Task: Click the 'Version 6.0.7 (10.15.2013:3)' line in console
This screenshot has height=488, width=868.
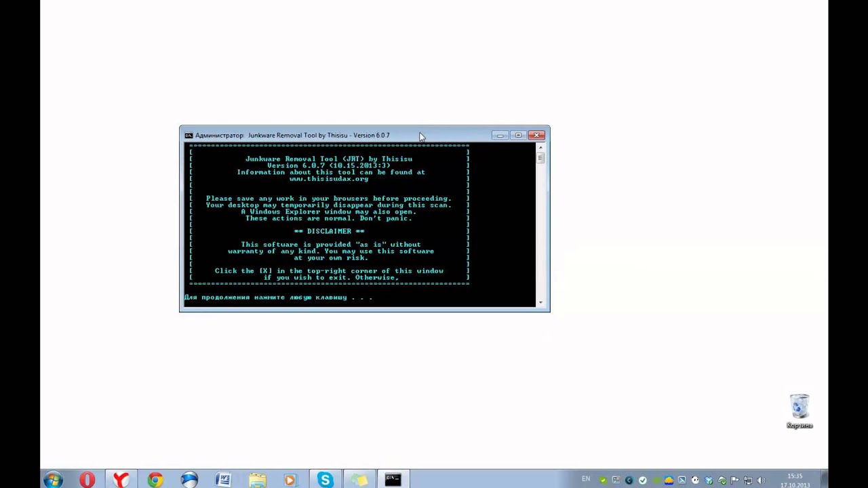Action: click(329, 165)
